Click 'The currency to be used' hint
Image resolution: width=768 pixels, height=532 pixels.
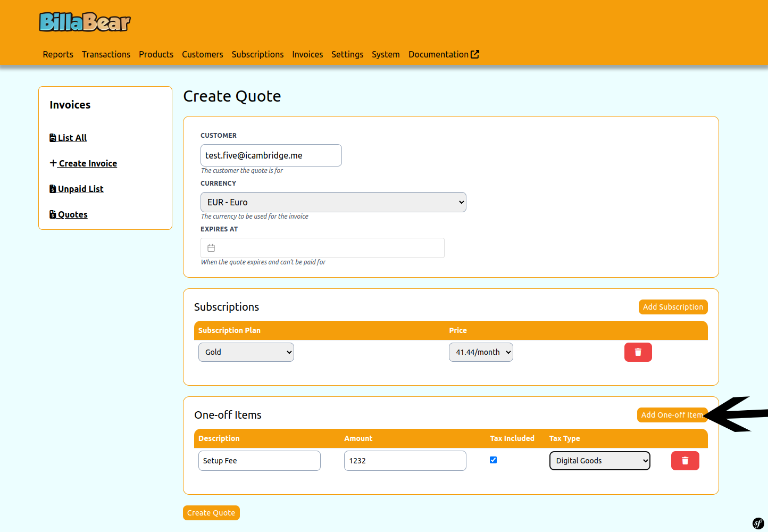[x=255, y=217]
